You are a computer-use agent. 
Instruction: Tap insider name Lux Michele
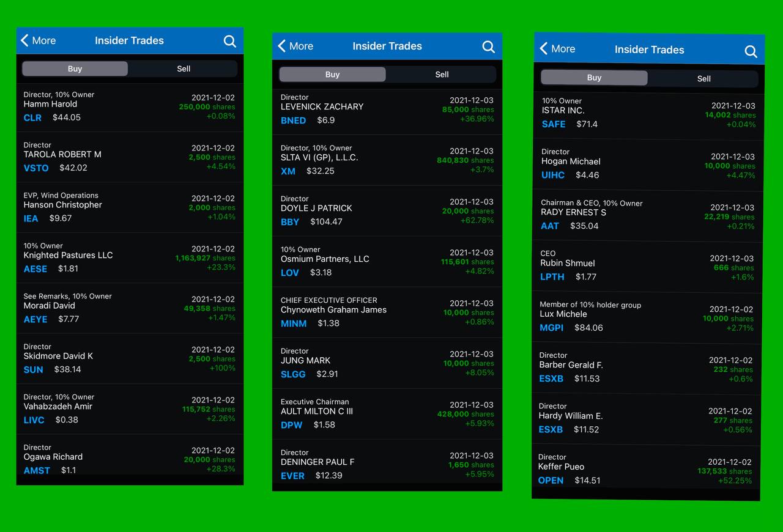[563, 314]
